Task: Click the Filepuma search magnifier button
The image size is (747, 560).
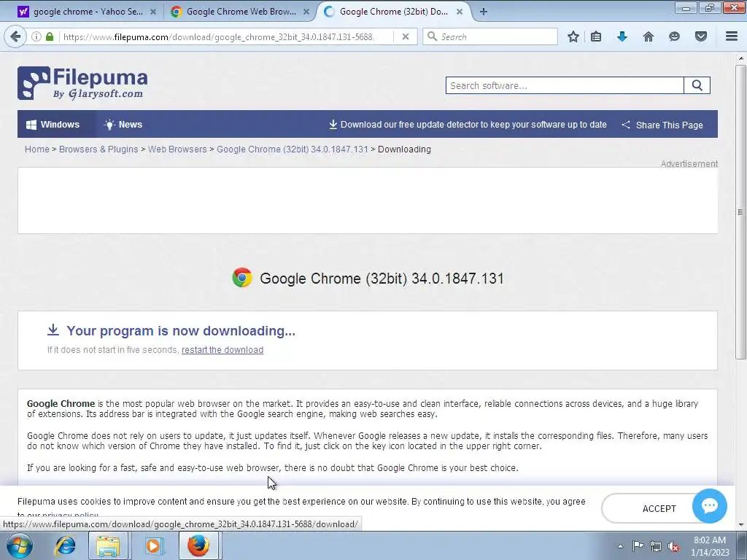Action: click(x=697, y=86)
